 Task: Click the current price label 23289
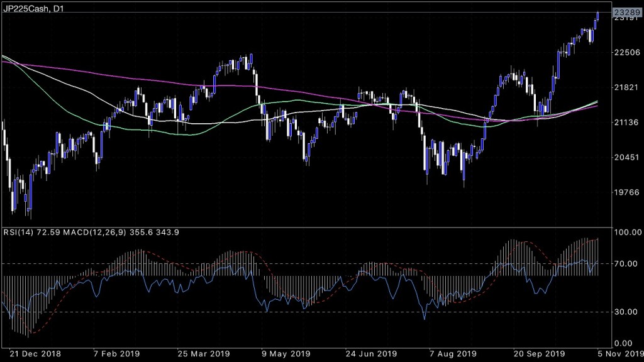coord(628,12)
